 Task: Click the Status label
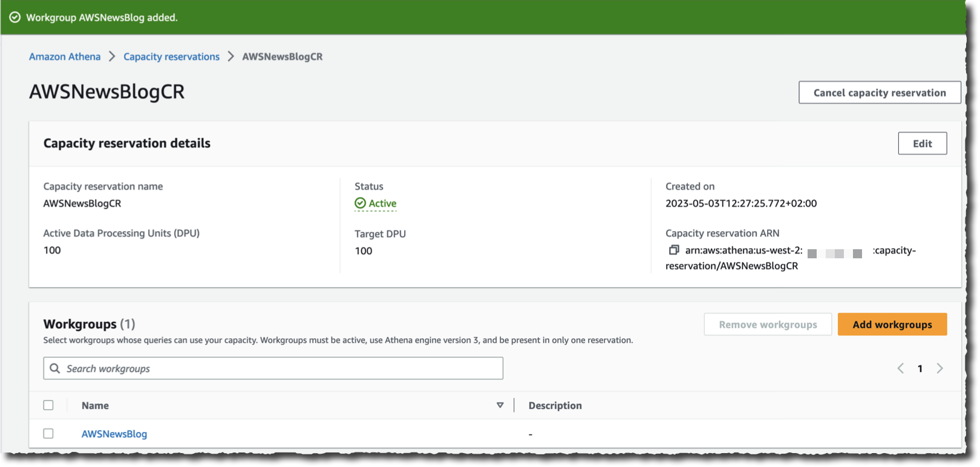click(x=369, y=186)
